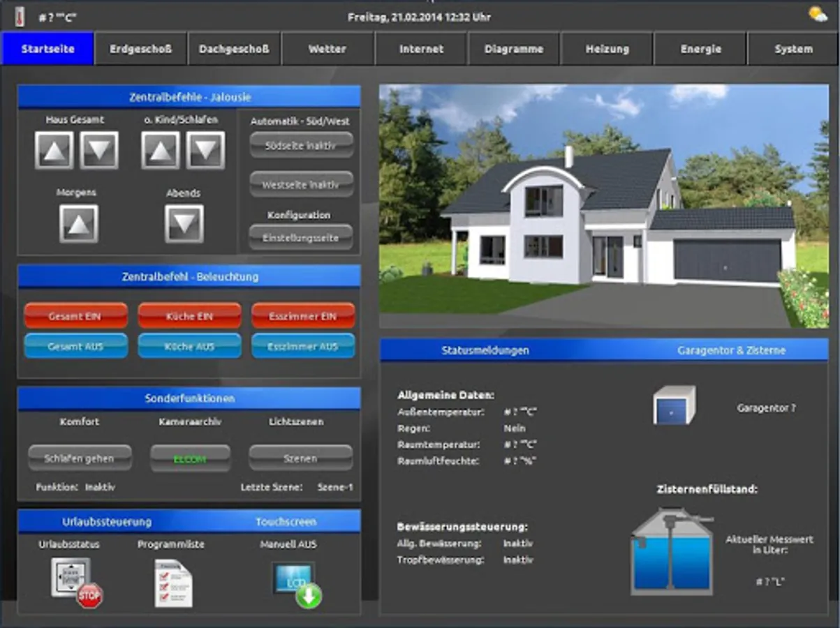
Task: Raise blinds for o. Kind/Schlafen
Action: coord(161,150)
